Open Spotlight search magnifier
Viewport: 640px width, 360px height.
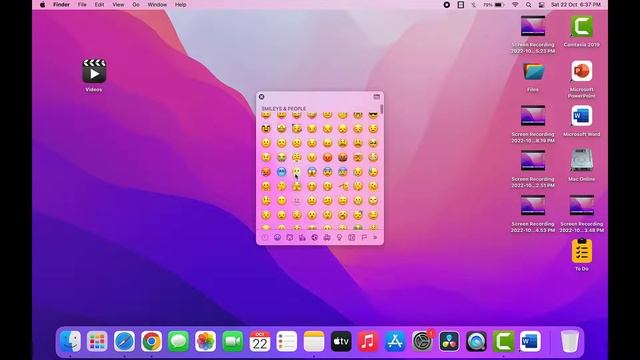529,4
